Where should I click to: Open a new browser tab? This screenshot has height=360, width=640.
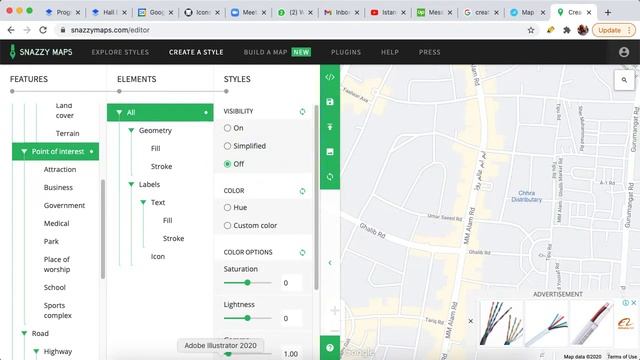click(608, 13)
